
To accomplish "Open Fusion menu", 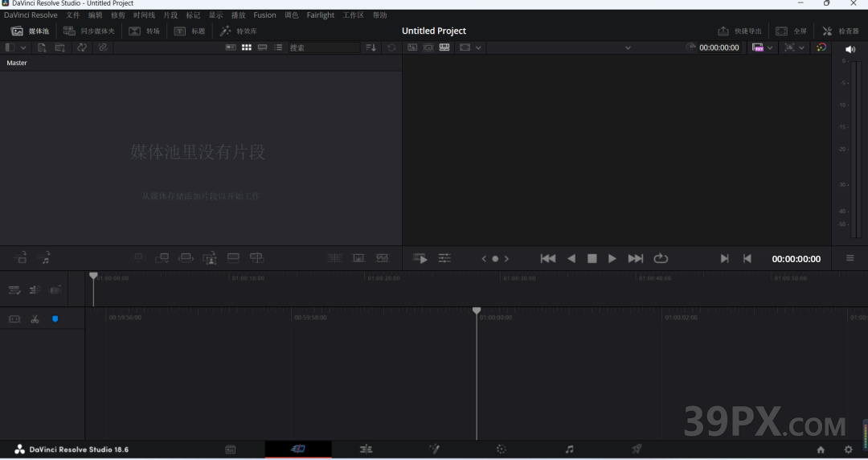I will click(264, 15).
